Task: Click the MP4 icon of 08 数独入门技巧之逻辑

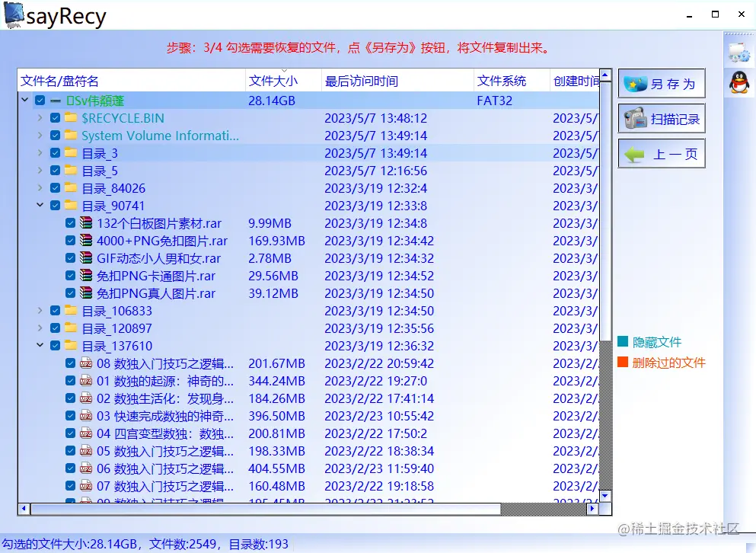Action: point(86,363)
